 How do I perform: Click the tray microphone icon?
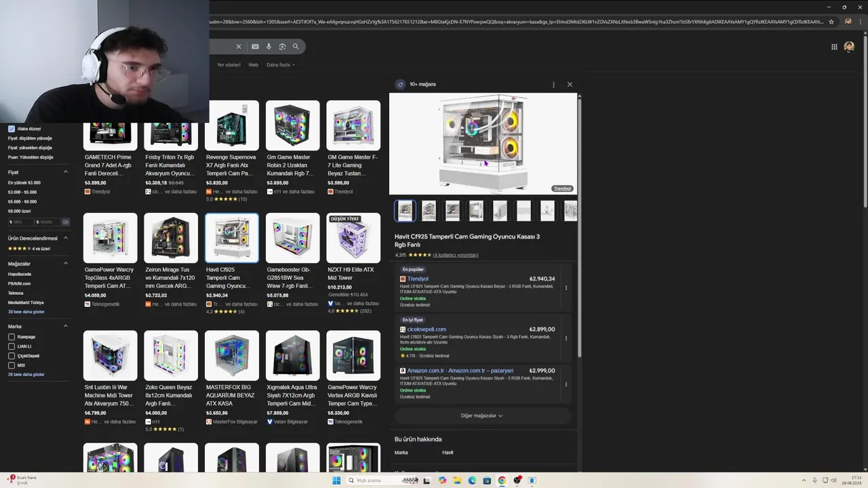[815, 481]
